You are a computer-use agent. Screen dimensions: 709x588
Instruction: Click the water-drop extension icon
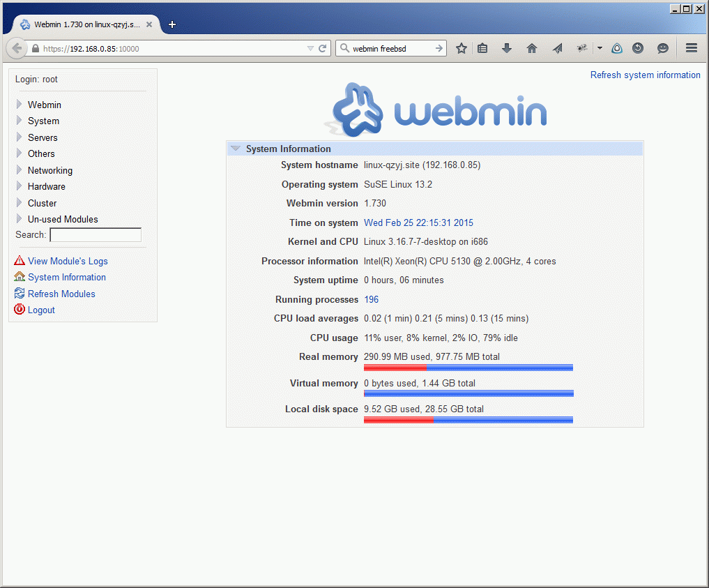pyautogui.click(x=617, y=48)
